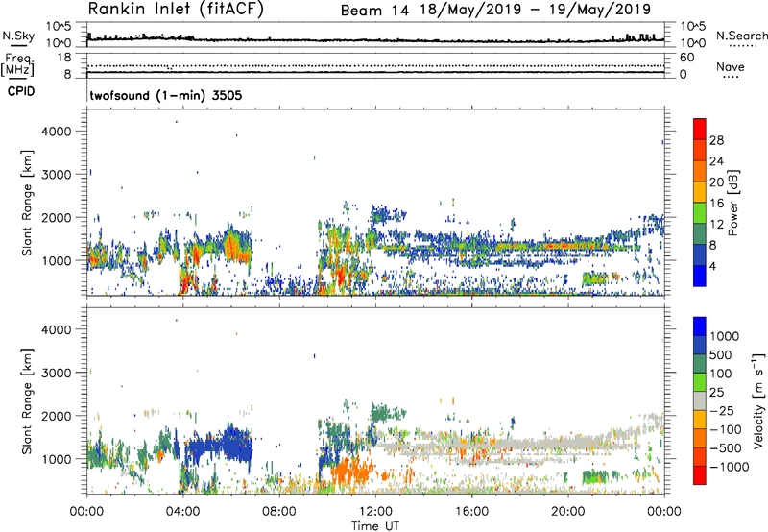This screenshot has height=532, width=768.
Task: Click the '1000' tick on the velocity scale
Action: [724, 336]
